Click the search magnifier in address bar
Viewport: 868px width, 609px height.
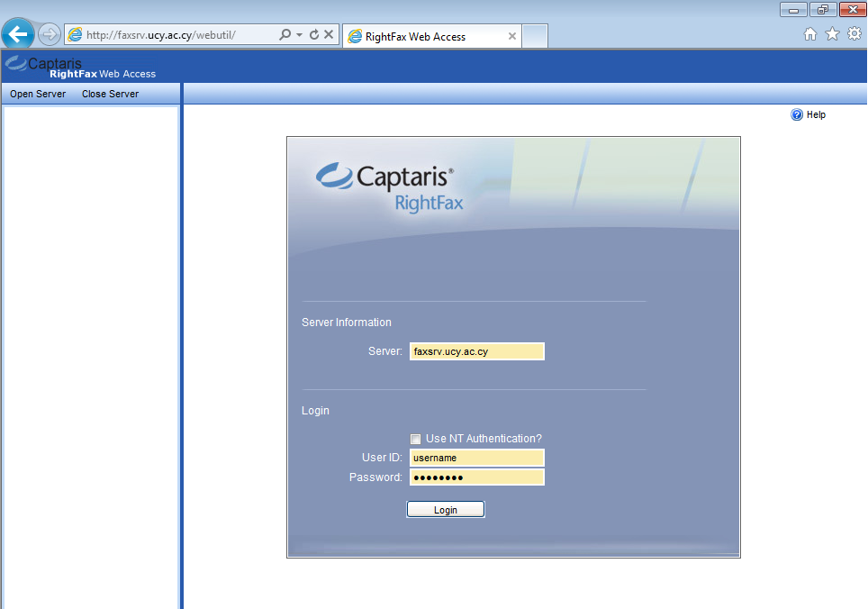pyautogui.click(x=285, y=34)
